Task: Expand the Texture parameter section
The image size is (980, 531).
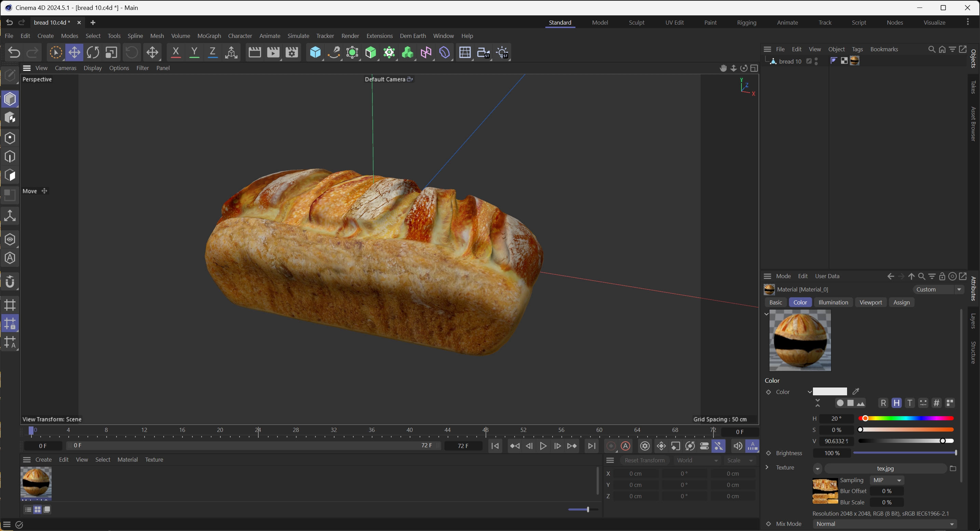Action: [767, 467]
